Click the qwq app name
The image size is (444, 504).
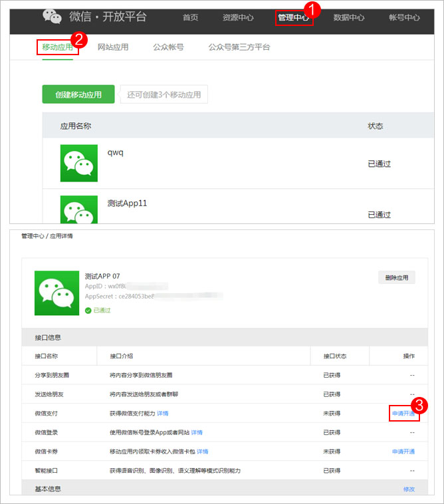[x=116, y=152]
